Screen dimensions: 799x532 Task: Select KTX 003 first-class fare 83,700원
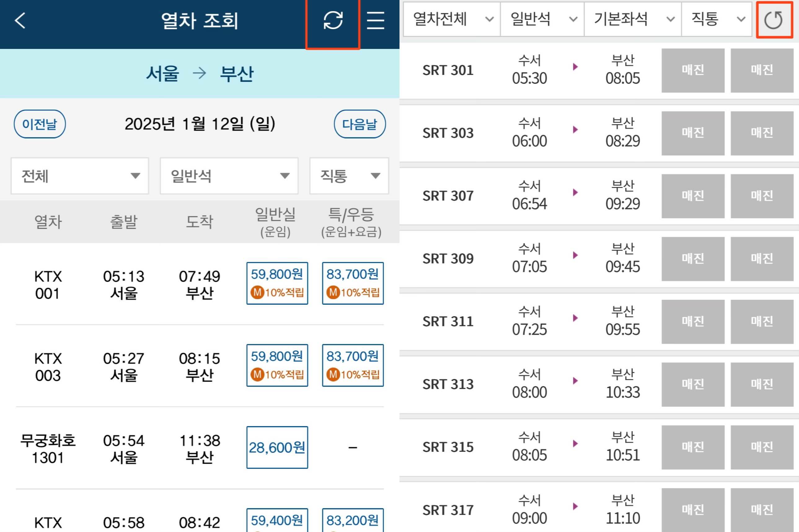point(353,365)
